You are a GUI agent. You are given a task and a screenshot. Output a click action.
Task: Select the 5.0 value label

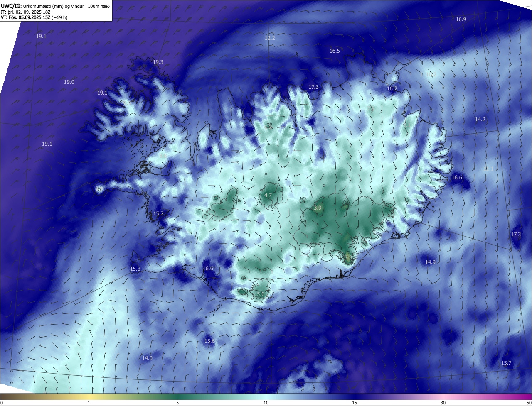261,294
